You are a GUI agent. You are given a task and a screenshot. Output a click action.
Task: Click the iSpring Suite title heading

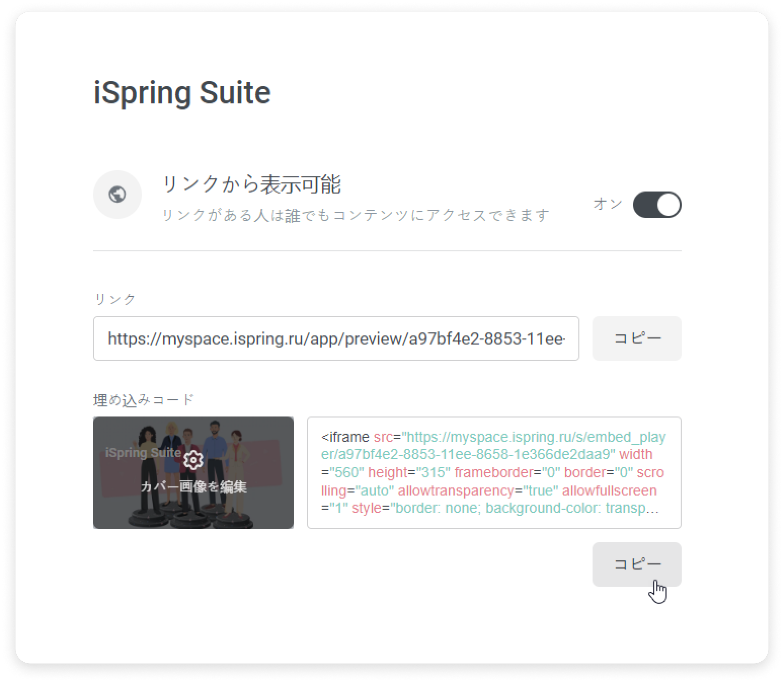(x=182, y=93)
